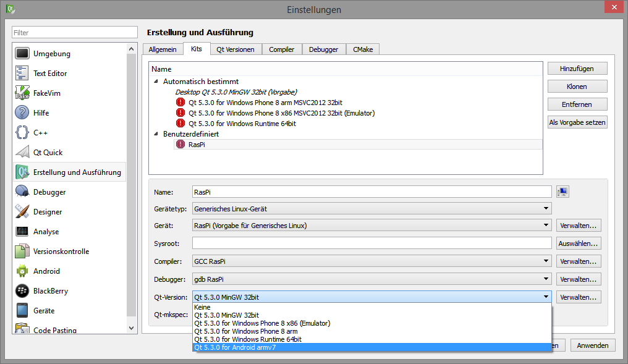This screenshot has width=628, height=364.
Task: Click the Klonen button
Action: point(577,87)
